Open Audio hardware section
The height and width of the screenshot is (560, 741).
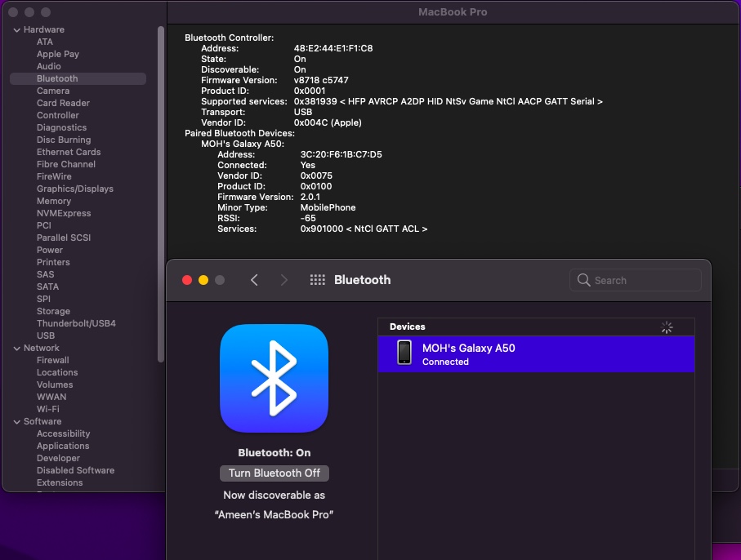tap(49, 66)
